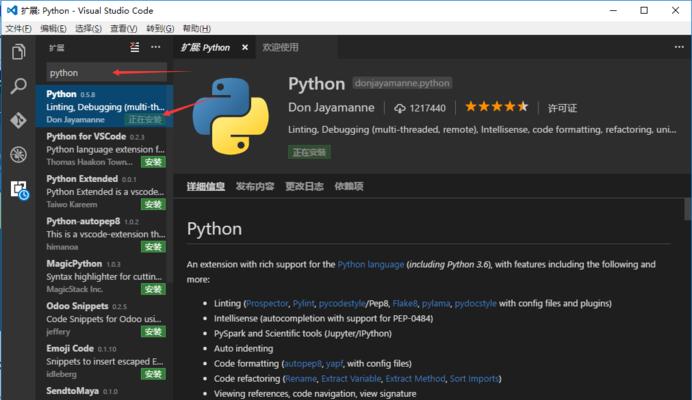Select Python Extended extension in list
Image resolution: width=692 pixels, height=400 pixels.
pos(104,191)
